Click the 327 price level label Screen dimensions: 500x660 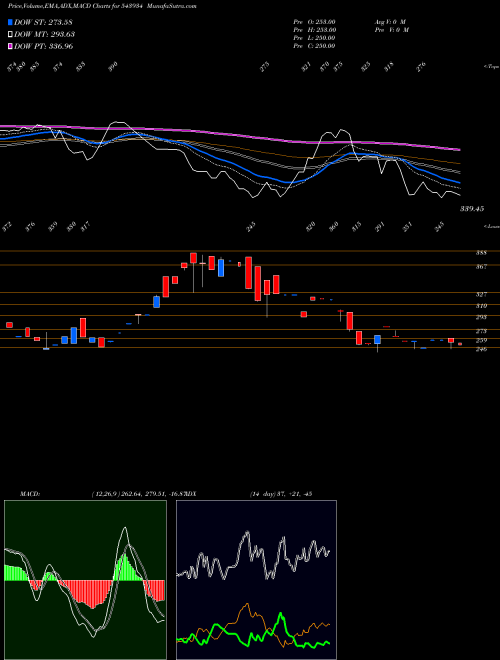[481, 295]
